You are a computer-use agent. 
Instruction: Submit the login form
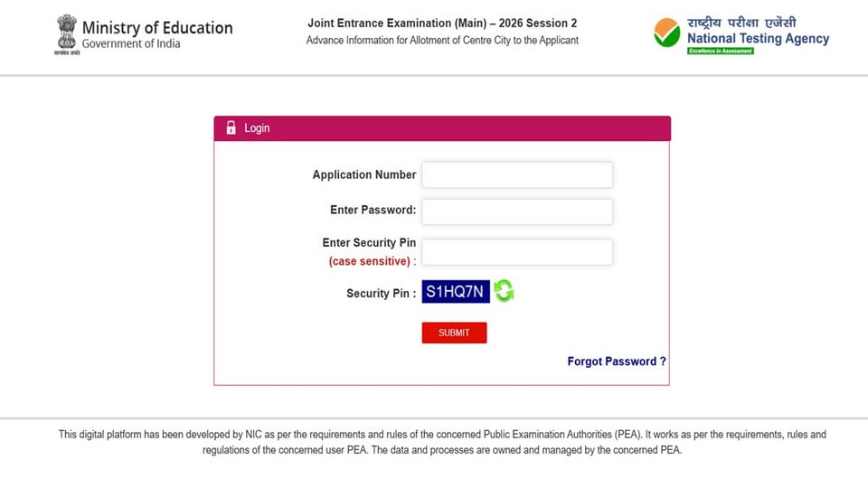pos(454,333)
